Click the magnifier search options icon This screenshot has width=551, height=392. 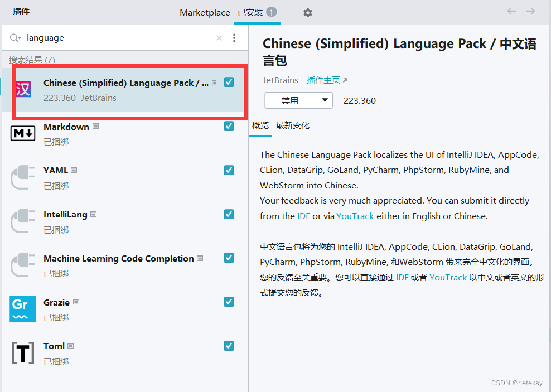pos(15,37)
